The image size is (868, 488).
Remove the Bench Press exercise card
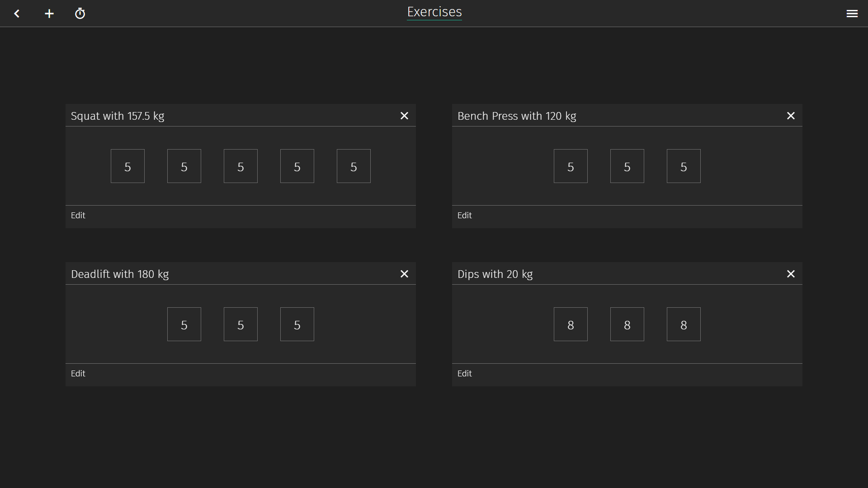[791, 116]
